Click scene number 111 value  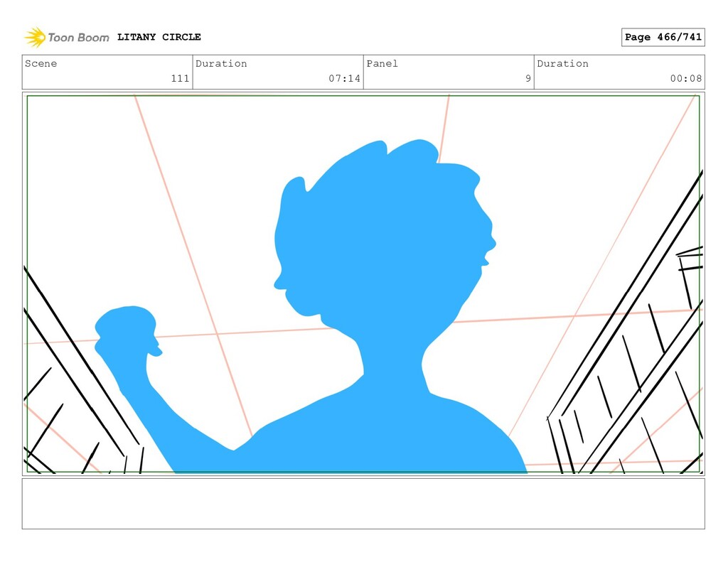pos(180,78)
